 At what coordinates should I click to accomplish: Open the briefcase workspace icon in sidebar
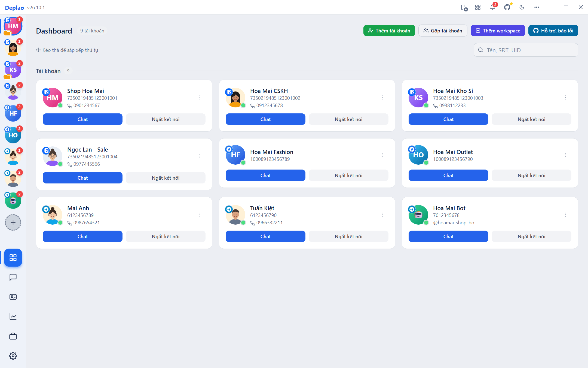point(13,336)
